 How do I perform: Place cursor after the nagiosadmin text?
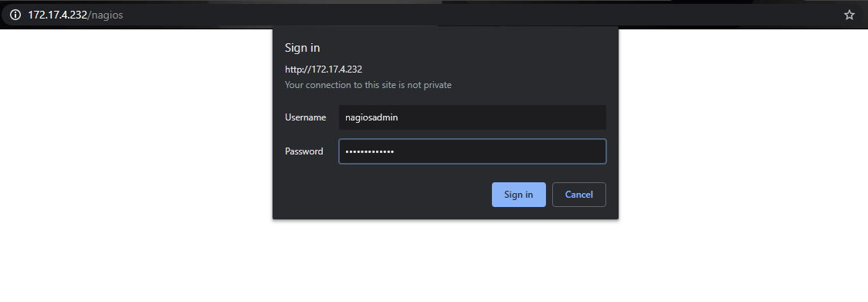pos(399,117)
